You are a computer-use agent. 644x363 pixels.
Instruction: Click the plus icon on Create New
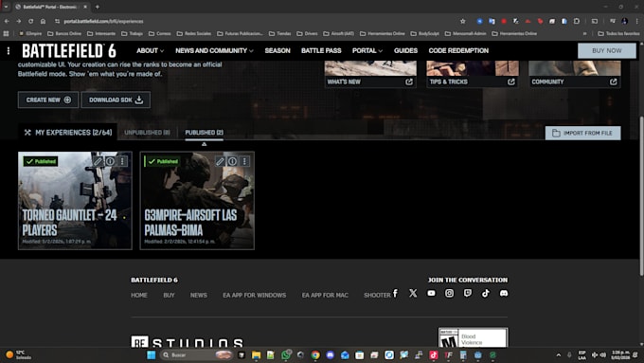(67, 100)
